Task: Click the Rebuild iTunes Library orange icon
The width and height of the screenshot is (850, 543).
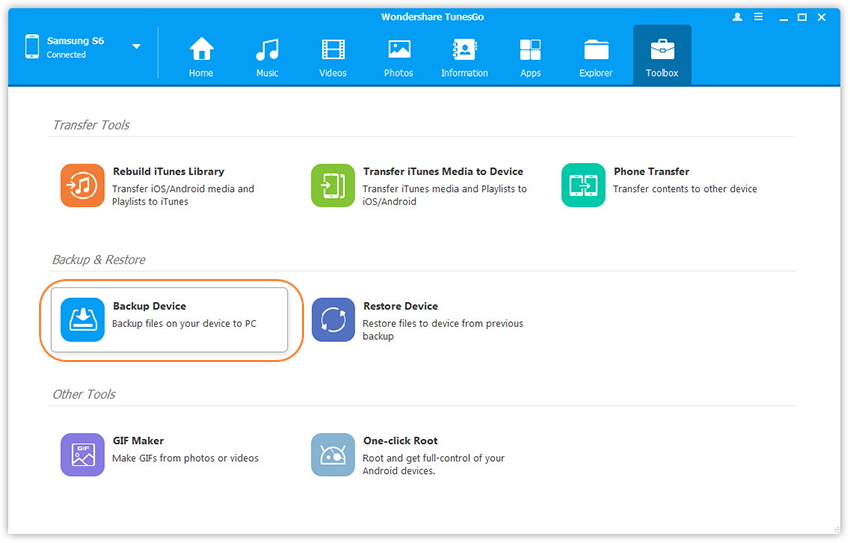Action: point(82,185)
